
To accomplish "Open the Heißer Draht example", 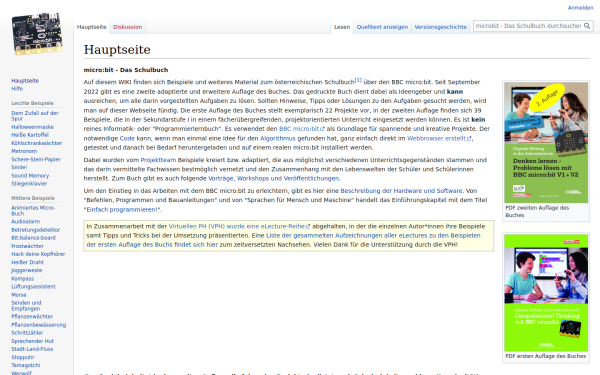I will pos(27,262).
